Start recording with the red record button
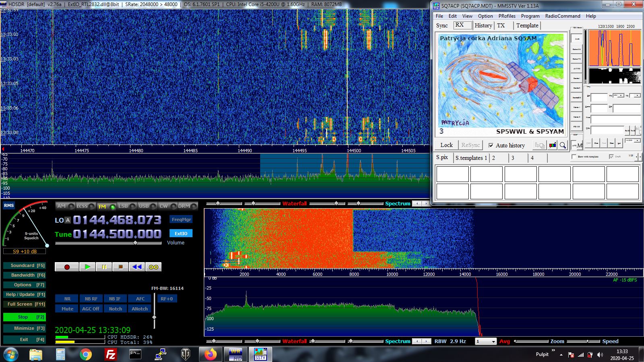 pos(67,267)
